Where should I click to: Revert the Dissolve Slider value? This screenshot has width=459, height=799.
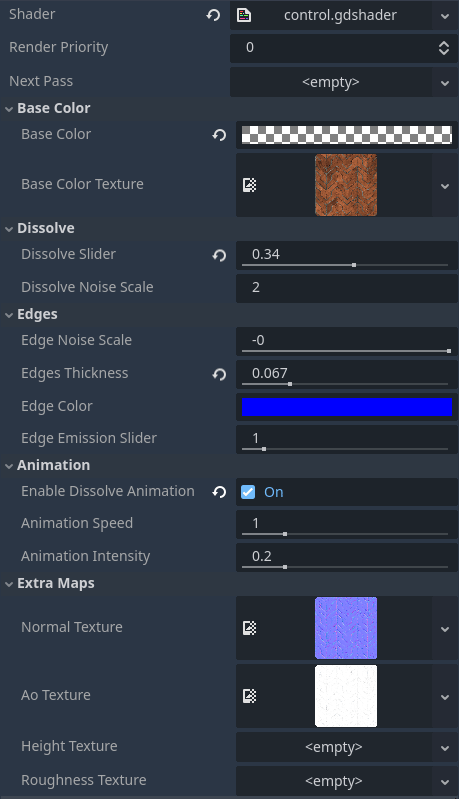220,255
